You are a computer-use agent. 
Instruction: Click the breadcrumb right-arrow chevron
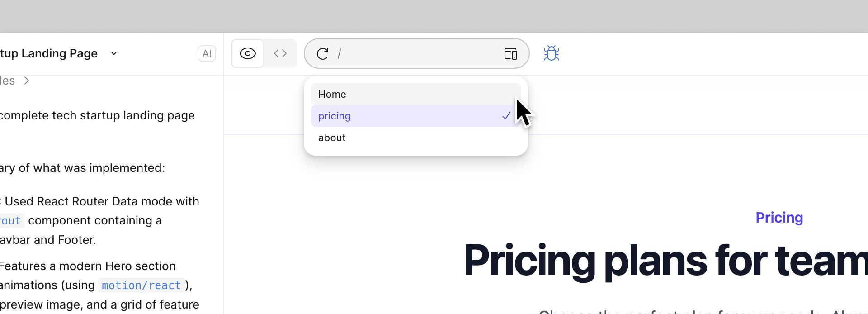[x=27, y=81]
